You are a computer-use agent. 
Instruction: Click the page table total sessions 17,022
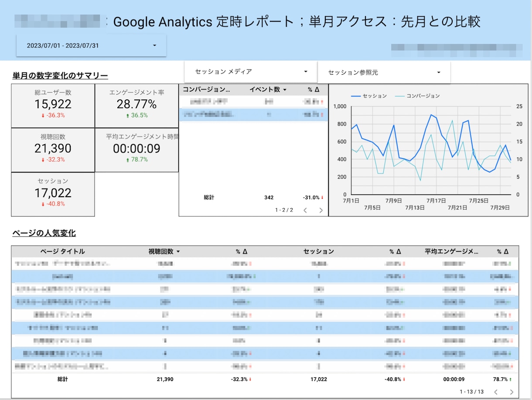point(319,379)
